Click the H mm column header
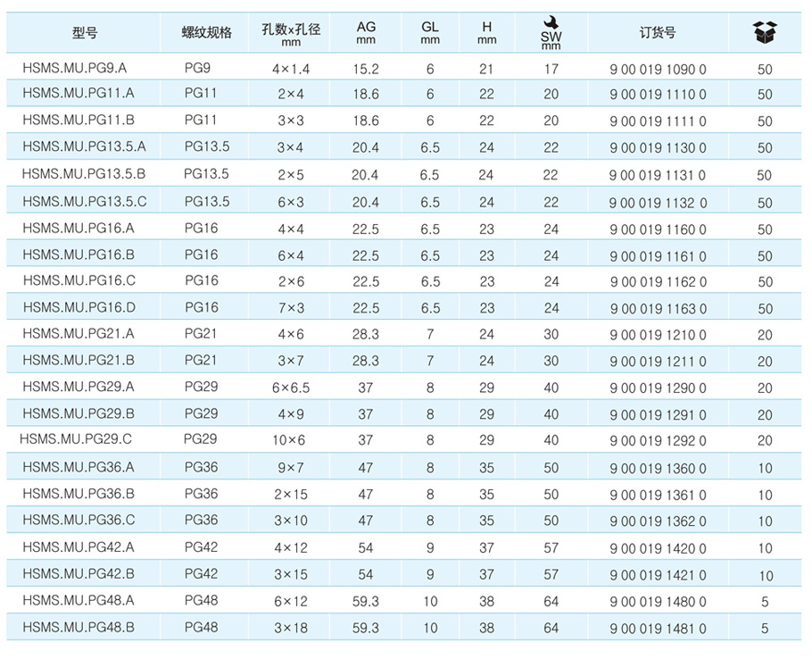The image size is (812, 659). [487, 33]
